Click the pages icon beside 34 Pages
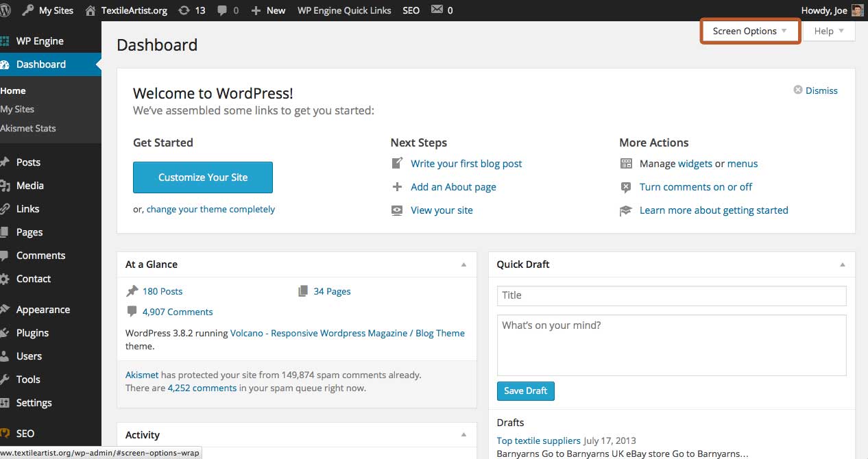The width and height of the screenshot is (868, 459). click(x=303, y=291)
